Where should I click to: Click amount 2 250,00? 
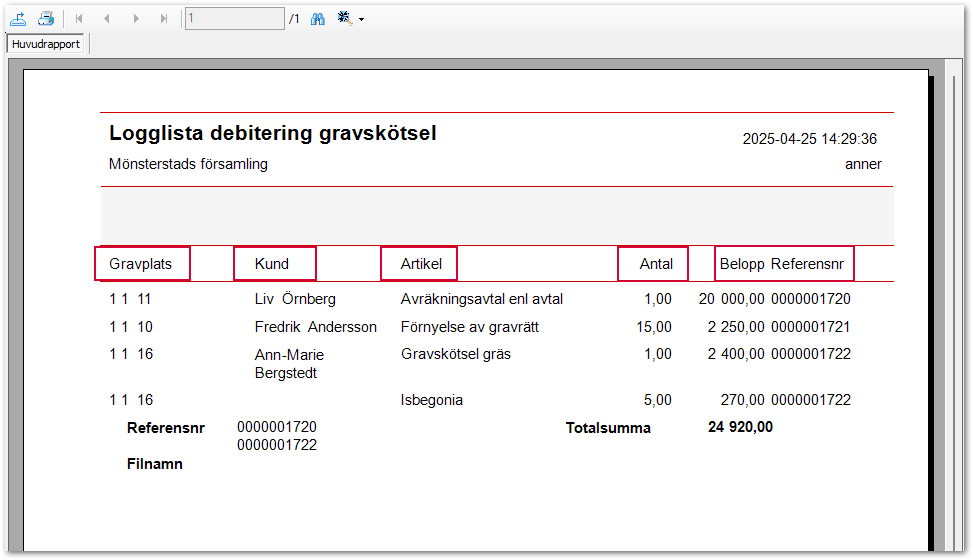[x=736, y=327]
